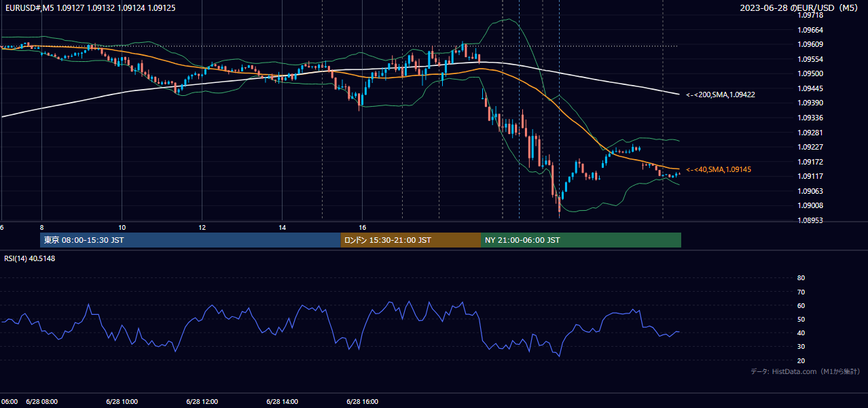Click price axis value 1.09063

(810, 191)
